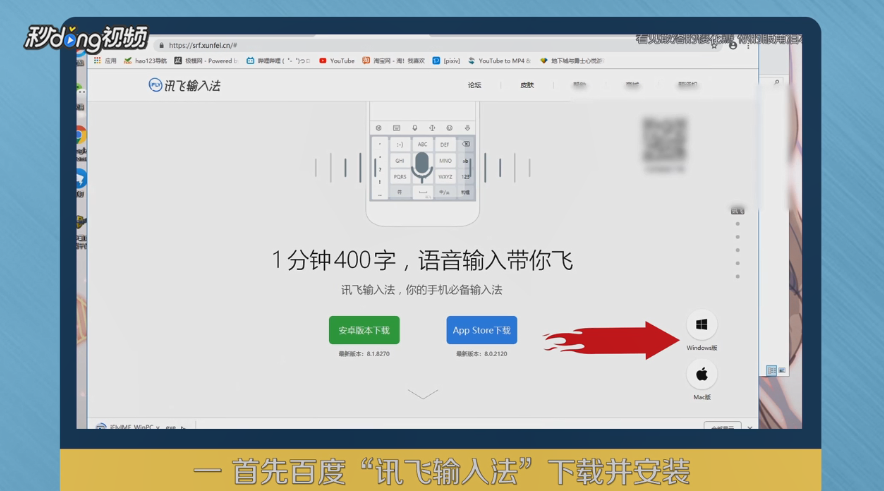Click the top labeled page indicator on the right

[x=737, y=211]
